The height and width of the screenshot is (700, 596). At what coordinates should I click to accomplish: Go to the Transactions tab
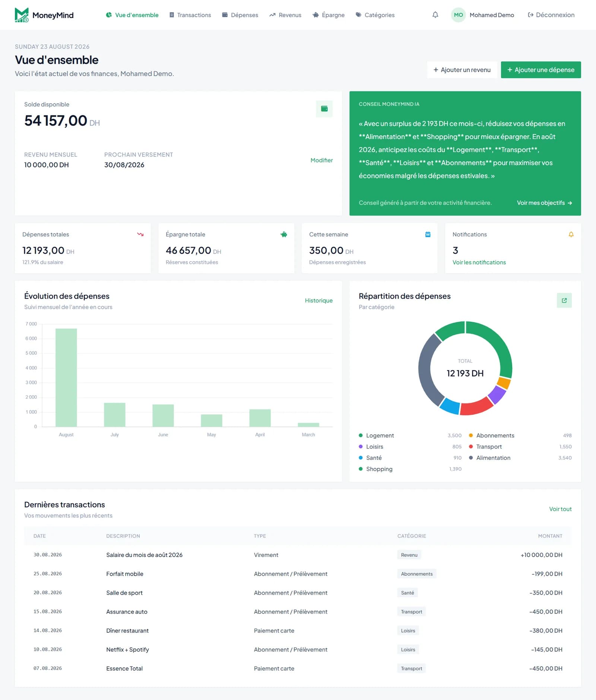(190, 15)
